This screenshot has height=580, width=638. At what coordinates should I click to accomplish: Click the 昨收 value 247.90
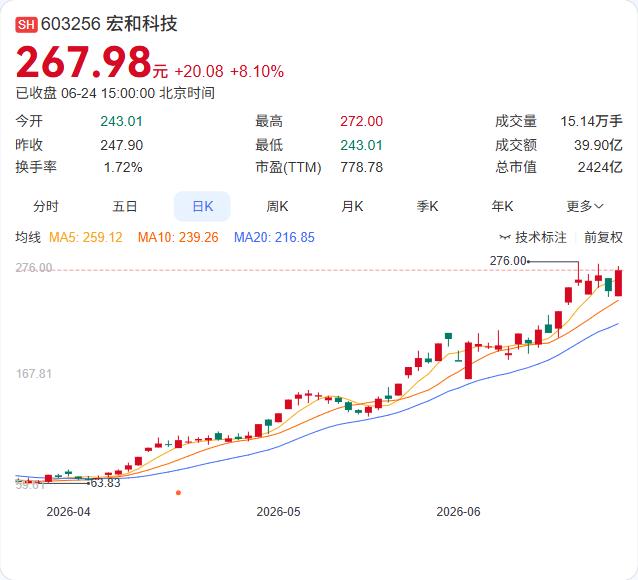coord(121,145)
